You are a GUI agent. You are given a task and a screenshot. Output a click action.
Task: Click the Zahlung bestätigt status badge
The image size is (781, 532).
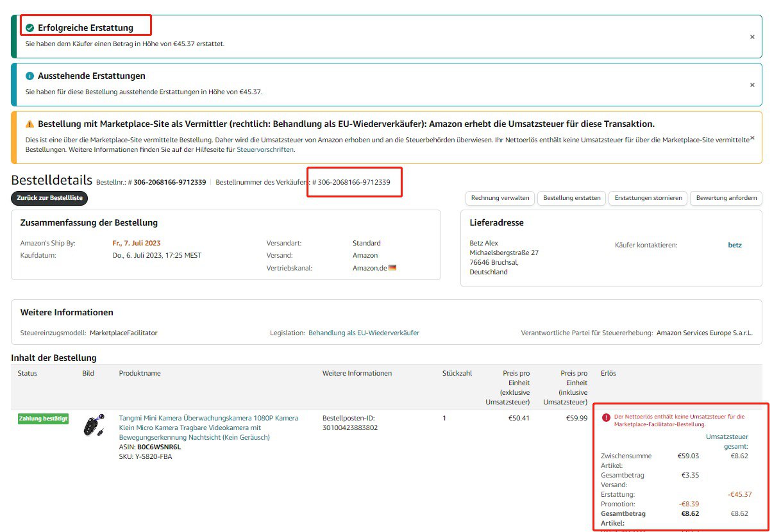click(x=43, y=419)
